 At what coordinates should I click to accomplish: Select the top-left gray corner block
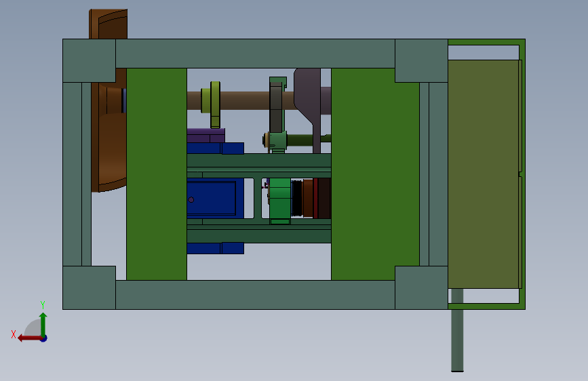tap(89, 60)
